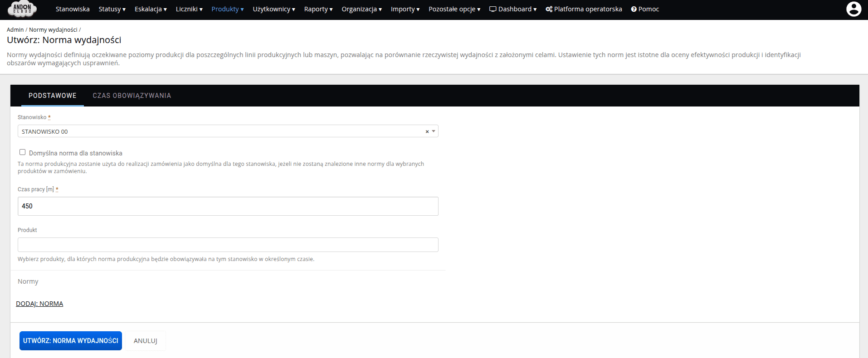This screenshot has width=868, height=358.
Task: Focus the Czas pracy input field
Action: click(228, 206)
